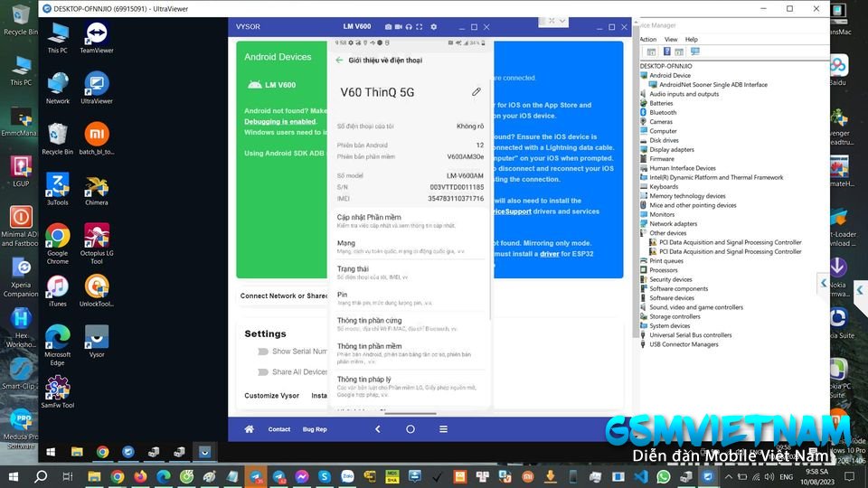Open Pin battery status entry
Screen dimensions: 868x488
(x=410, y=298)
